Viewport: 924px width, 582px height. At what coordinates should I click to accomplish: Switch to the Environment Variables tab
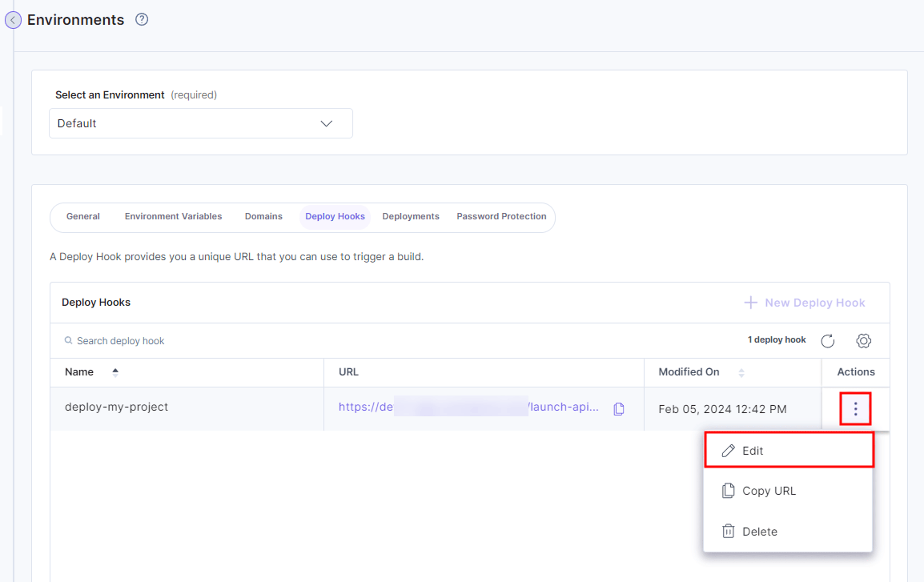[173, 216]
